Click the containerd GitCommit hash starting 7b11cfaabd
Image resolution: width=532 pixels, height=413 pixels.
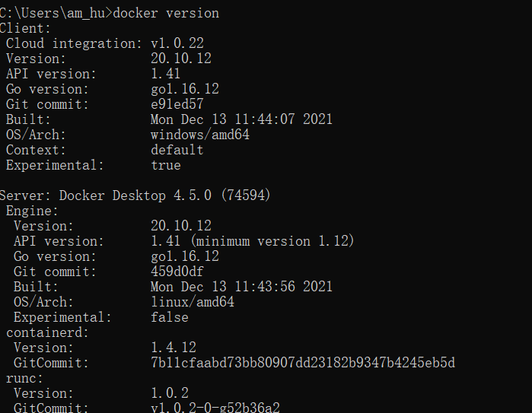pos(303,363)
